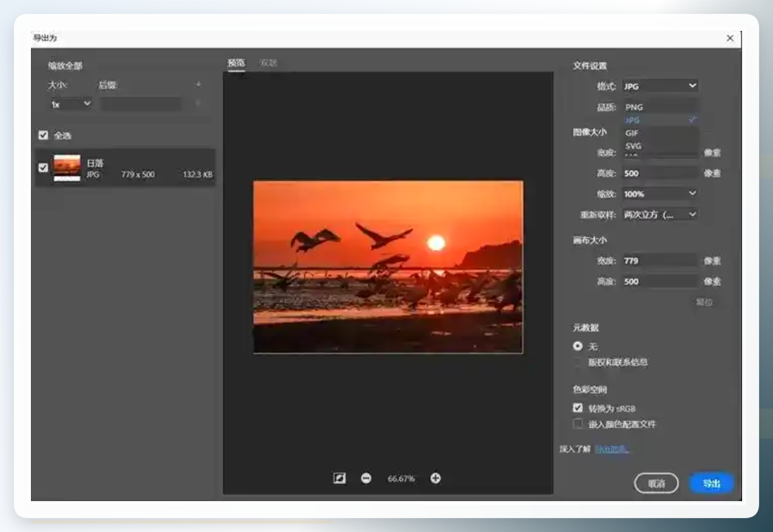Viewport: 773px width, 532px height.
Task: Zoom in preview with plus icon
Action: 436,478
